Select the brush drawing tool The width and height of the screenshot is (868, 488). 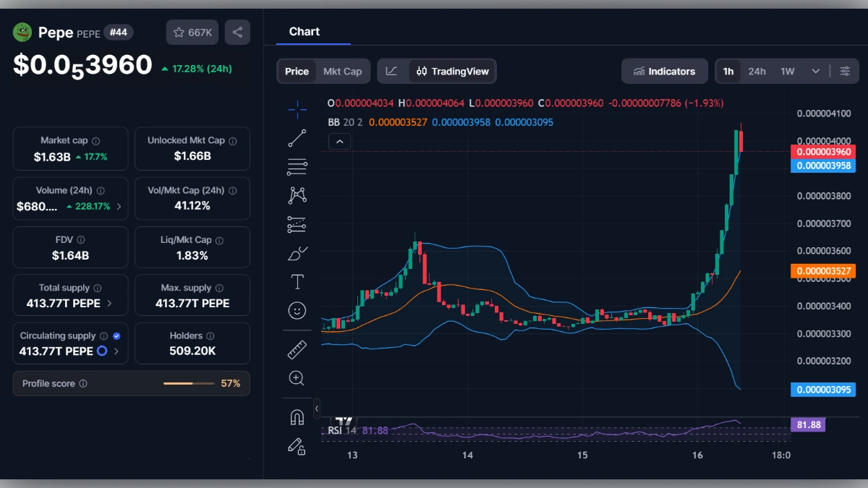[x=297, y=252]
